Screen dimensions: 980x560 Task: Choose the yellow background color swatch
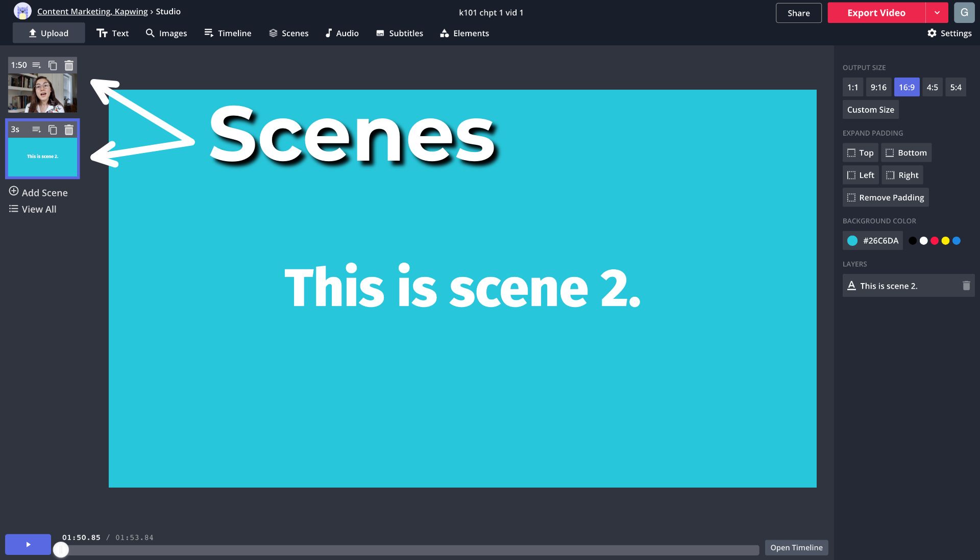(945, 241)
